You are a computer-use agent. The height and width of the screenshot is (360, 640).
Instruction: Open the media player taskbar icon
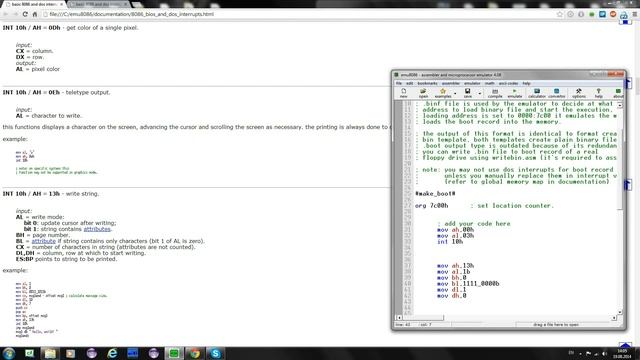[71, 353]
